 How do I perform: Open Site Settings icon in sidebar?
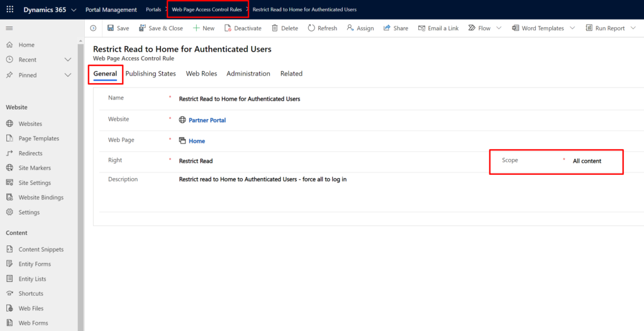click(10, 182)
